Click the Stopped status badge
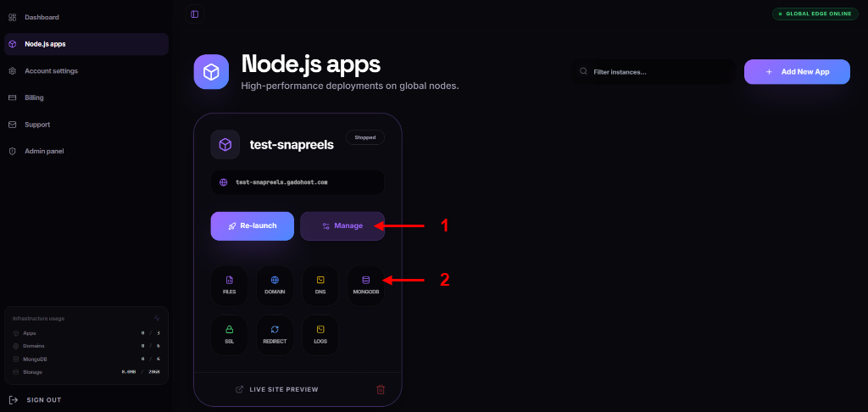Viewport: 868px width, 412px height. pos(364,137)
